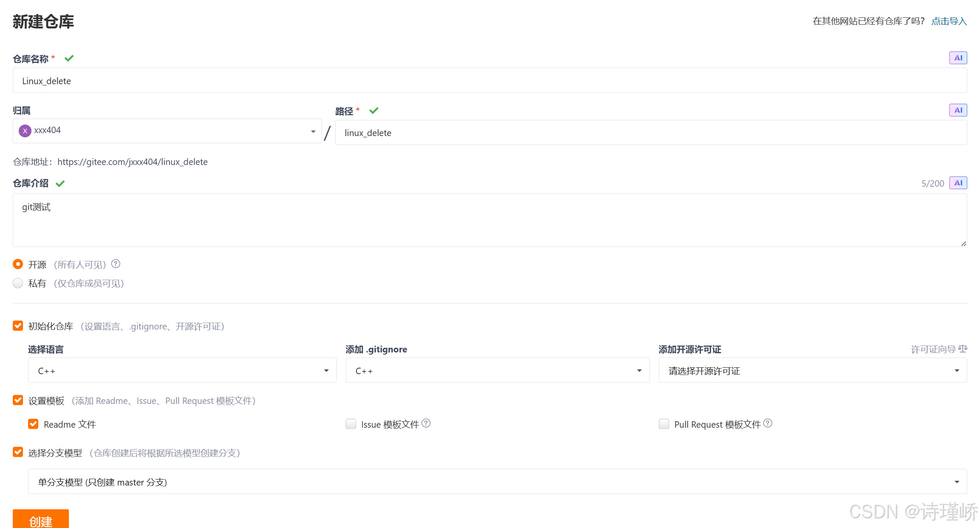The image size is (980, 528).
Task: Click the import repository link
Action: tap(949, 21)
